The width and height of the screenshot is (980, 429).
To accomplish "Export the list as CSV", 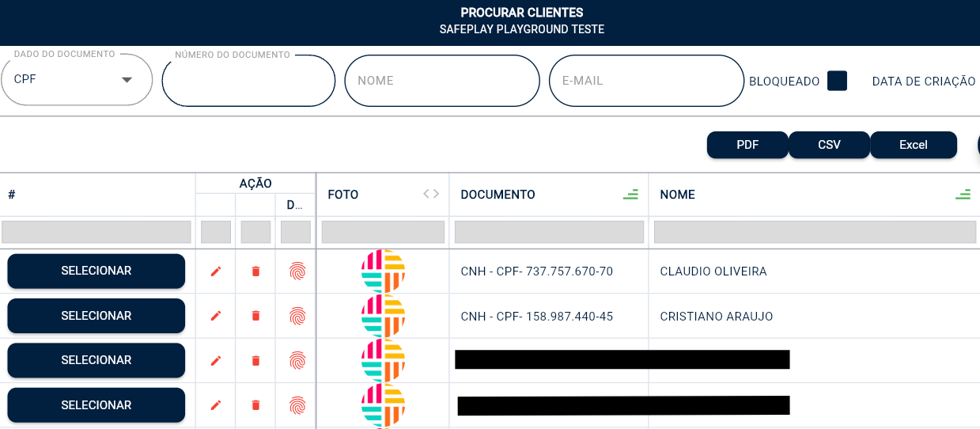I will [x=829, y=145].
